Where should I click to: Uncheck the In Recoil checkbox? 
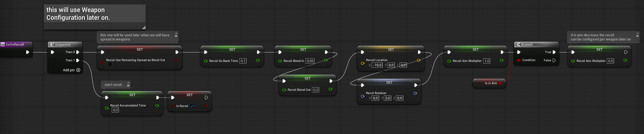click(192, 106)
